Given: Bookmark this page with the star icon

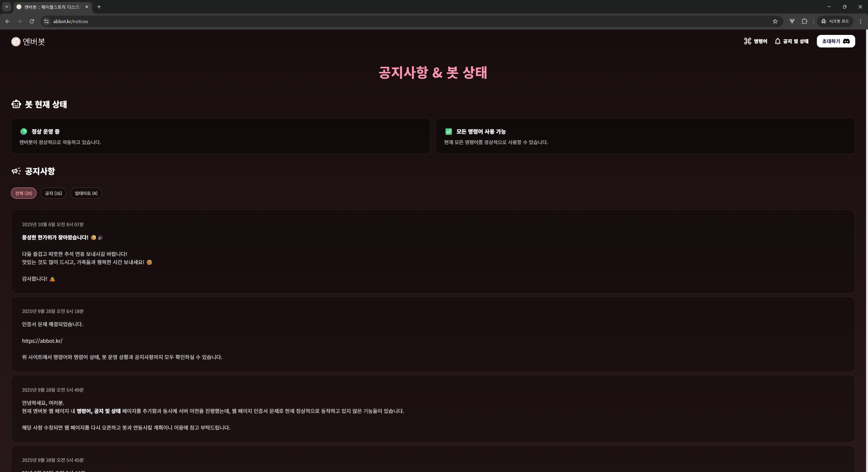Looking at the screenshot, I should tap(775, 21).
